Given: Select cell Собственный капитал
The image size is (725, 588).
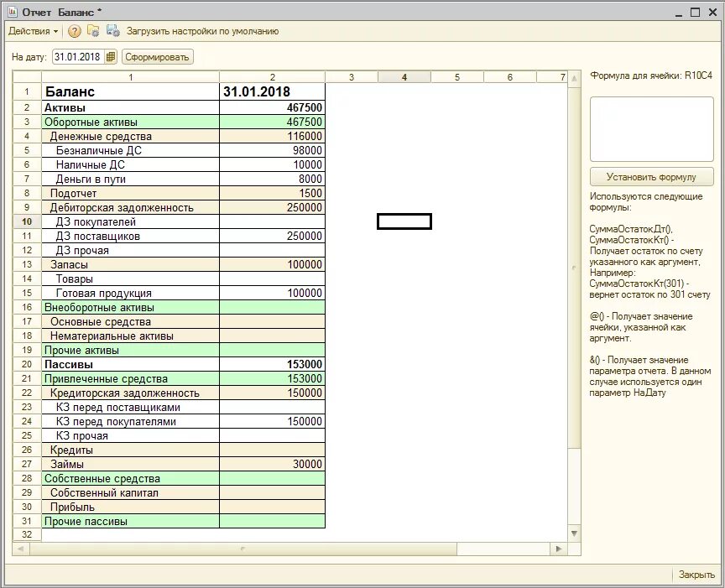Looking at the screenshot, I should 130,492.
